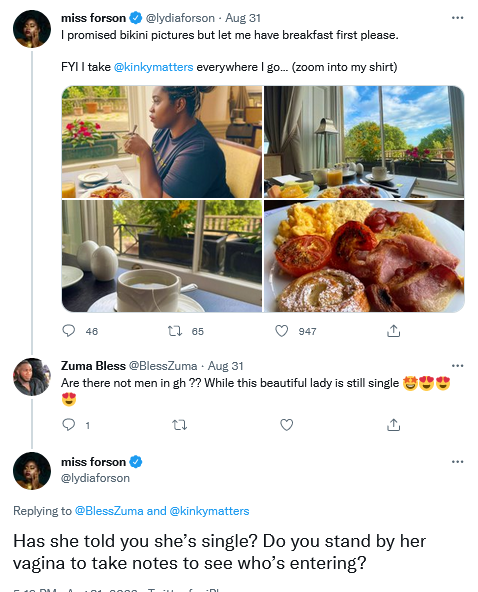Open replies on miss forson's breakfast tweet
The width and height of the screenshot is (478, 592).
[69, 331]
